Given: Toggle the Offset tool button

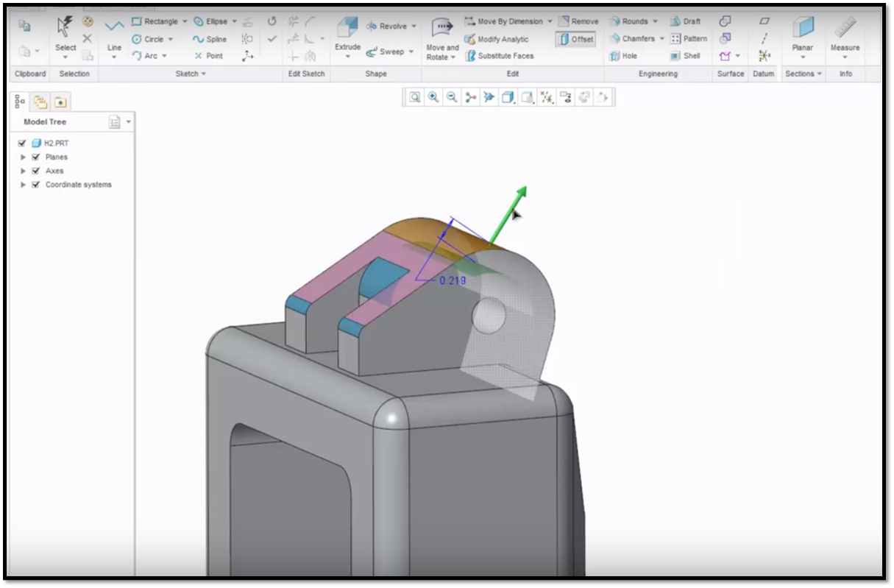Looking at the screenshot, I should 576,39.
